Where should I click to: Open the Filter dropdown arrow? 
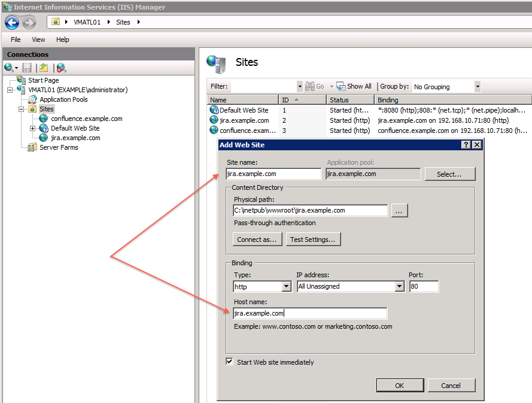point(300,87)
